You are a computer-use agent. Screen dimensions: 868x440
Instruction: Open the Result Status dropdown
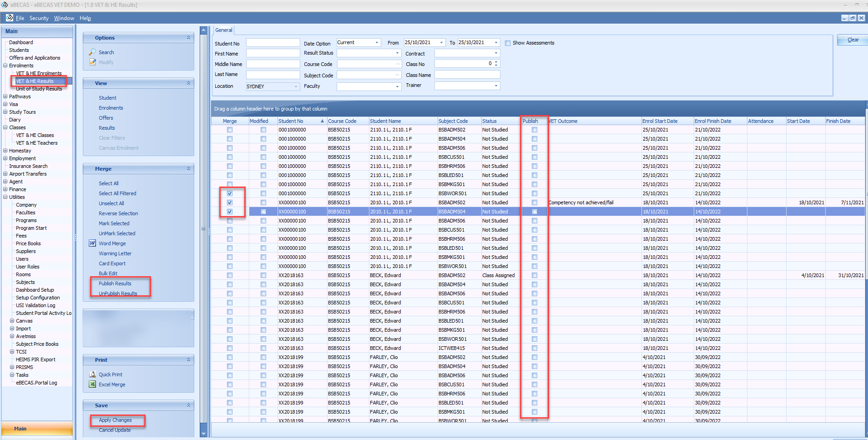(397, 53)
